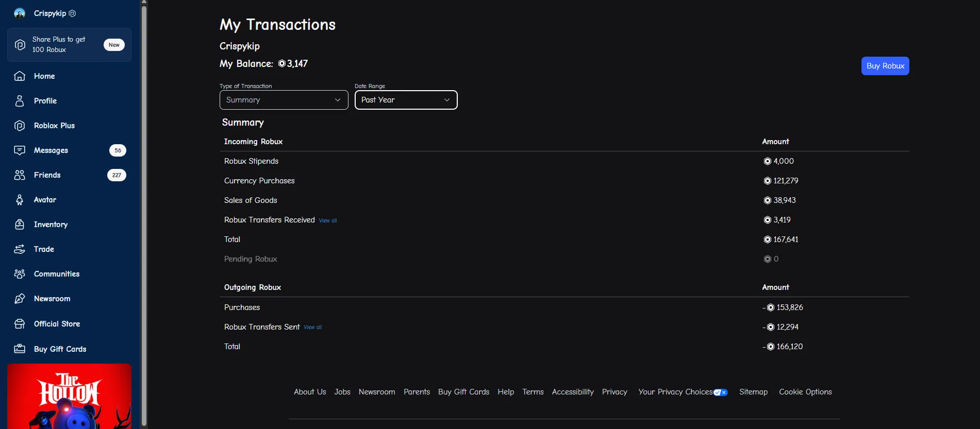Click the Jobs footer link

pos(342,392)
